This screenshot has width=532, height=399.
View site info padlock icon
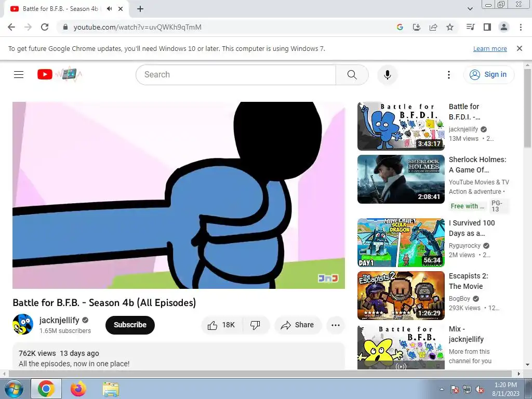(65, 27)
